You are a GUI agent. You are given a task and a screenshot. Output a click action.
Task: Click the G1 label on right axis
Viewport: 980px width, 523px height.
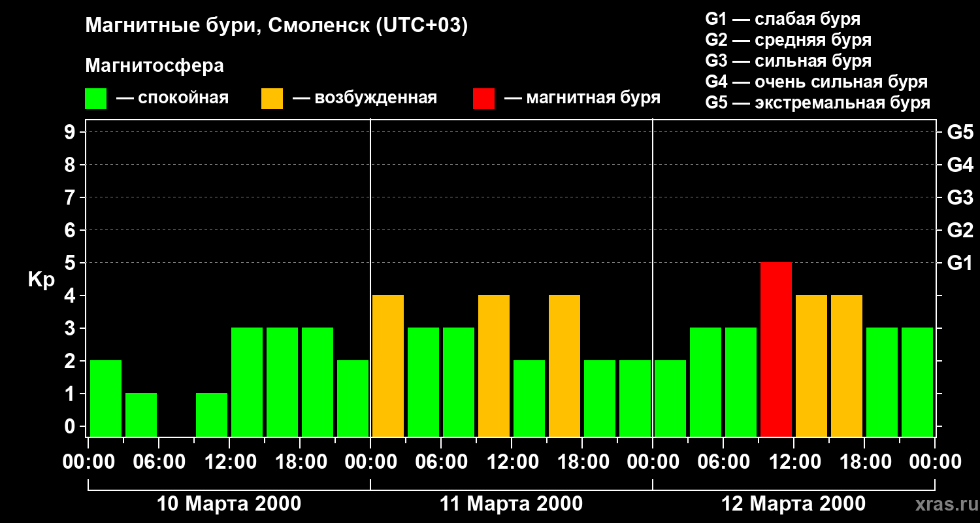point(960,263)
